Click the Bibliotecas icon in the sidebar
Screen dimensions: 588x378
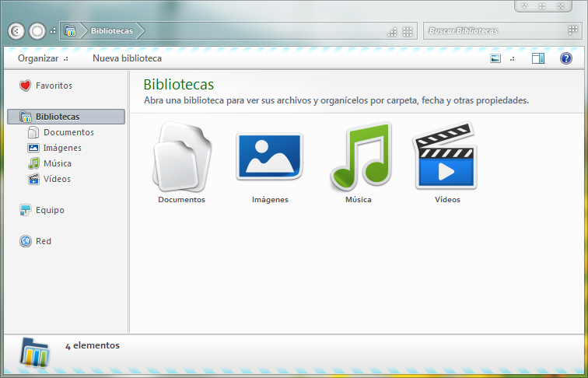(25, 117)
